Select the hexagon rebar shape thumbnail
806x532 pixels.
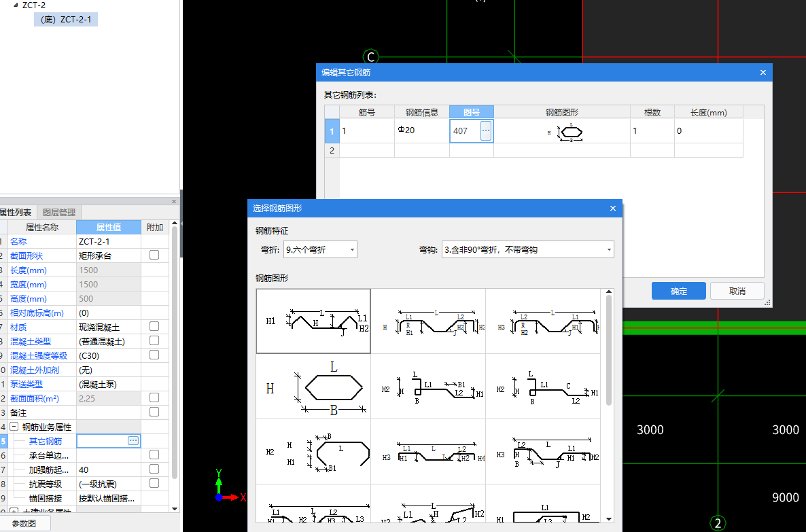pyautogui.click(x=313, y=386)
